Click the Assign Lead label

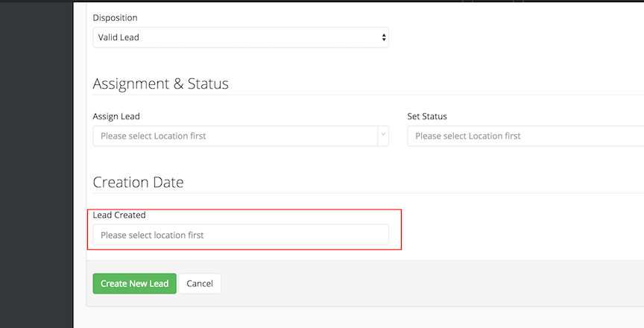[x=116, y=116]
